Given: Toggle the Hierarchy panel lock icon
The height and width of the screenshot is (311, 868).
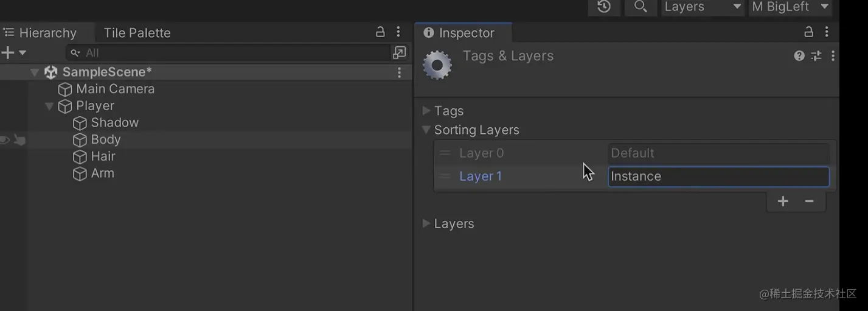Looking at the screenshot, I should [380, 32].
